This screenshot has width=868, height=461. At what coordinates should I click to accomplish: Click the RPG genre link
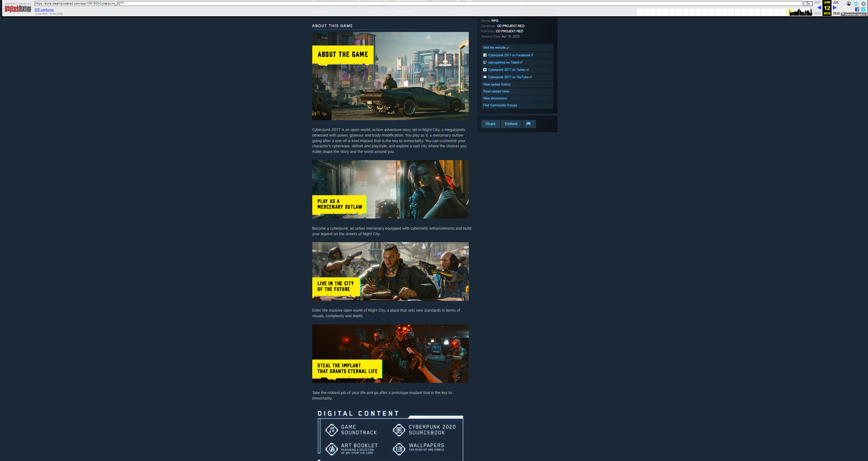(x=495, y=21)
